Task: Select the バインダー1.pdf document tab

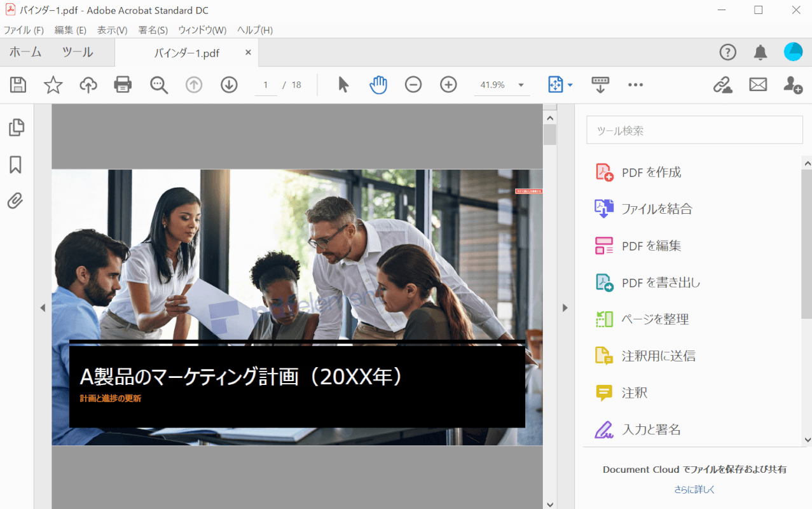Action: [x=186, y=53]
